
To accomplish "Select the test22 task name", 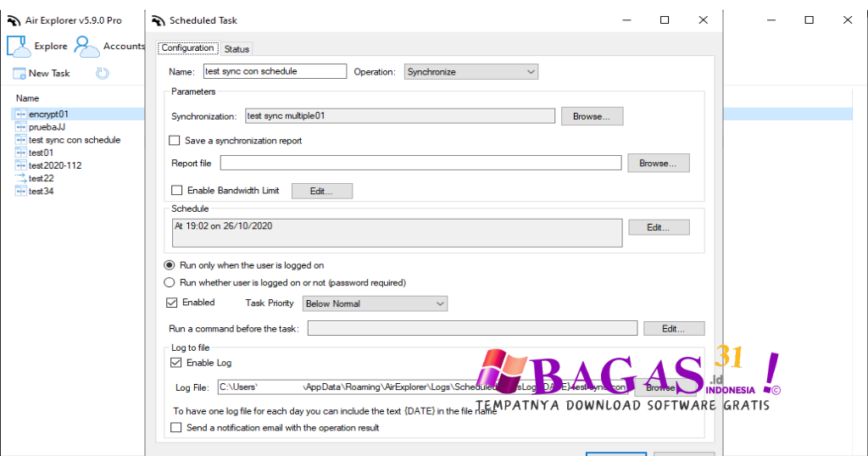I will [x=41, y=178].
